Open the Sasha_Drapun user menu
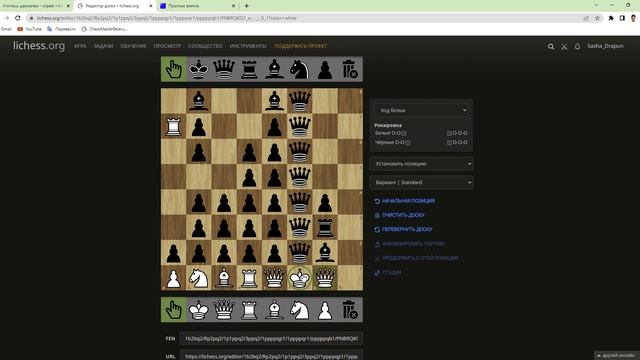Image resolution: width=640 pixels, height=360 pixels. 605,46
